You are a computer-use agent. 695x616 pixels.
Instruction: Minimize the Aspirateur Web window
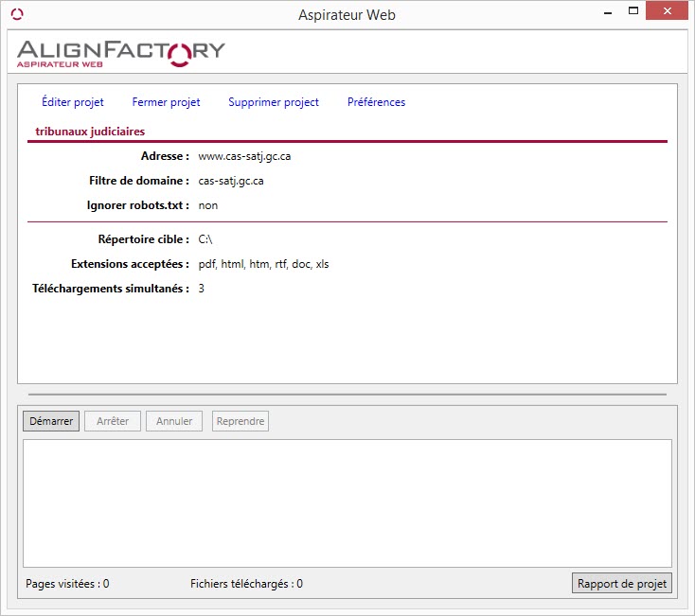[607, 14]
